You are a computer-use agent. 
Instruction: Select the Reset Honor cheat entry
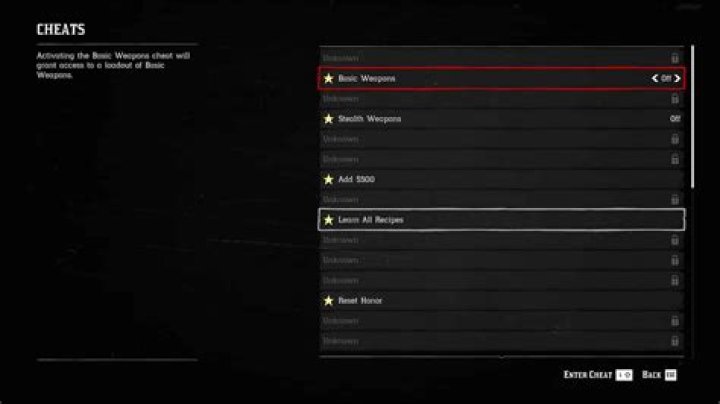pyautogui.click(x=501, y=301)
